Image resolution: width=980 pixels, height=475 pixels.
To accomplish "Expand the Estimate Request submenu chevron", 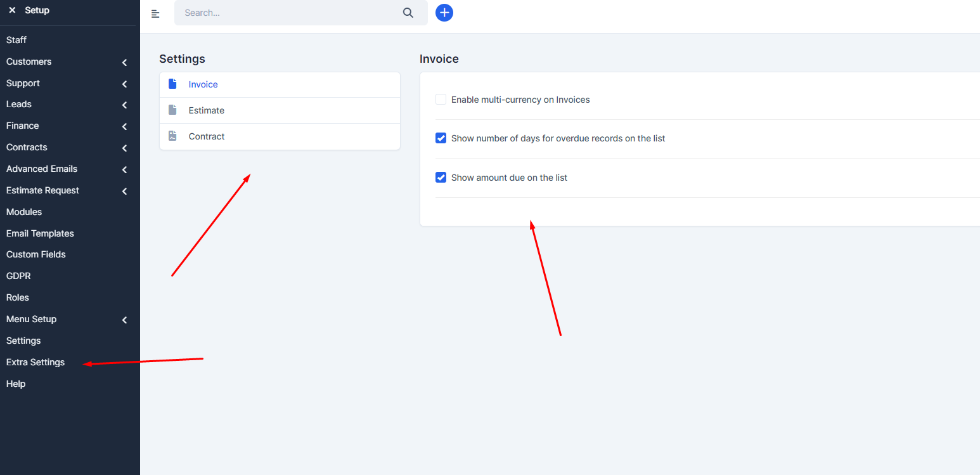I will point(124,191).
